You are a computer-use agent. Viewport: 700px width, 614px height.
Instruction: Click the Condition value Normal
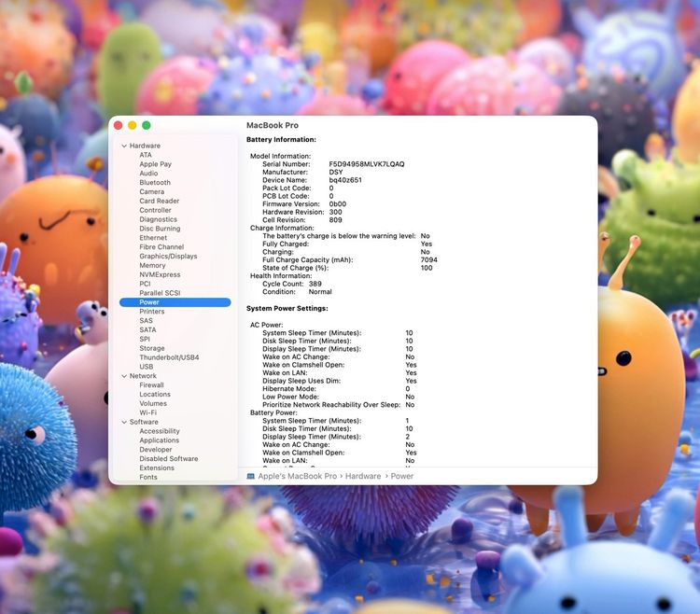pyautogui.click(x=320, y=292)
